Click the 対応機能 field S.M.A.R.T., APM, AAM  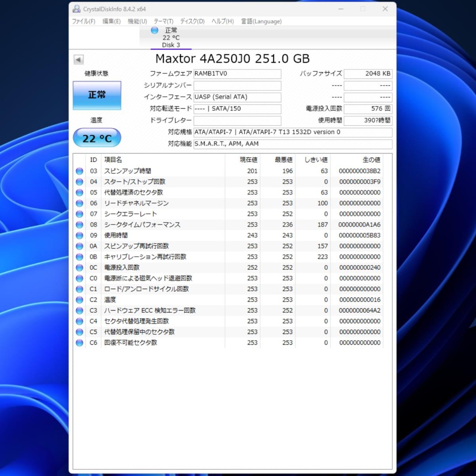click(x=293, y=144)
